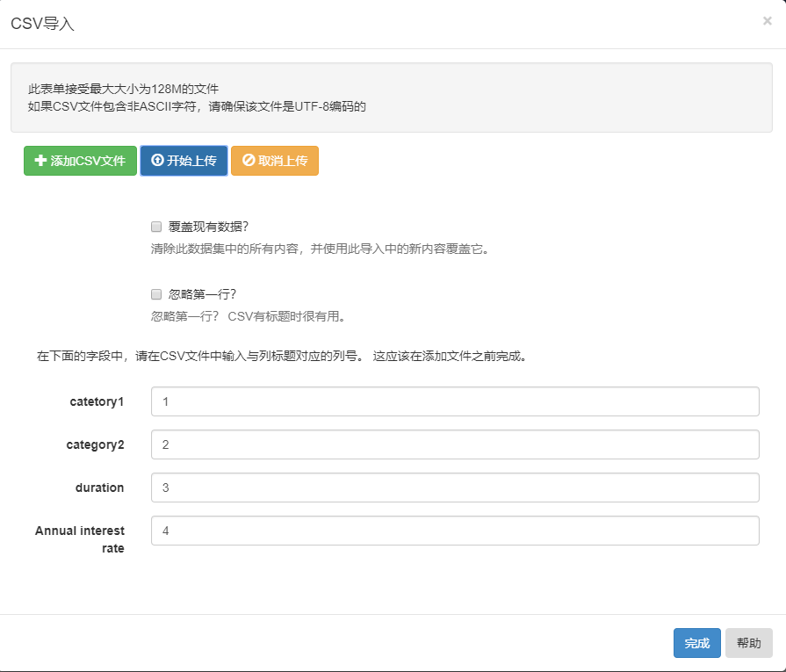Click the Annual interest rate label

tap(80, 539)
